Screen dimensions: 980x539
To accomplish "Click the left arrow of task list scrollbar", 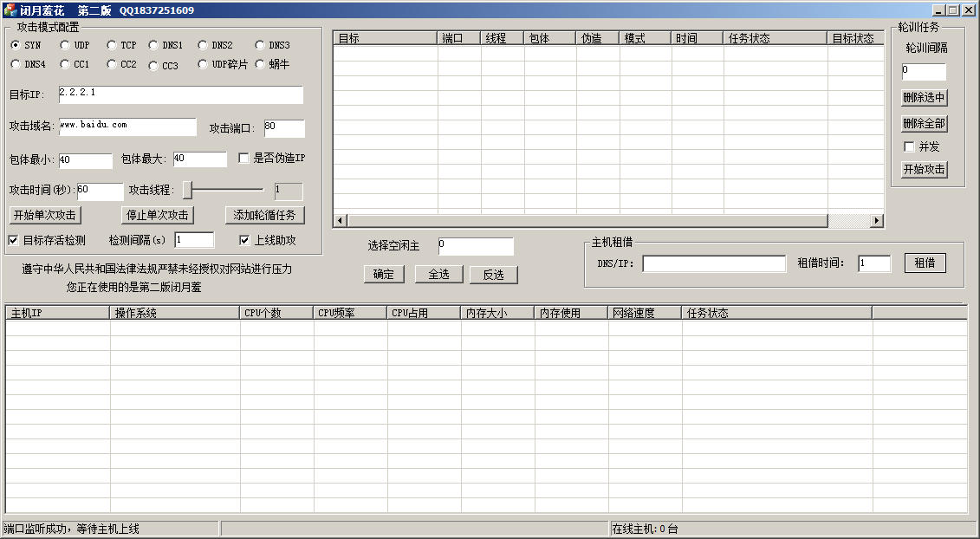I will click(341, 221).
